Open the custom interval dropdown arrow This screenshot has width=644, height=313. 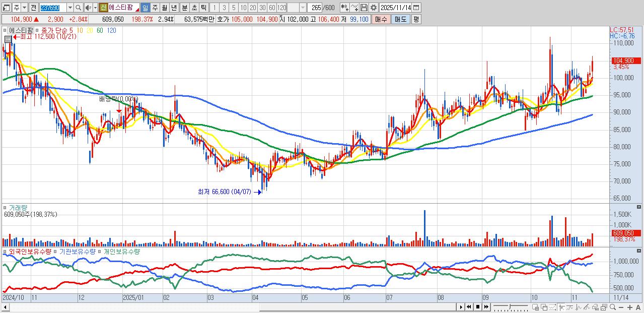pyautogui.click(x=303, y=8)
